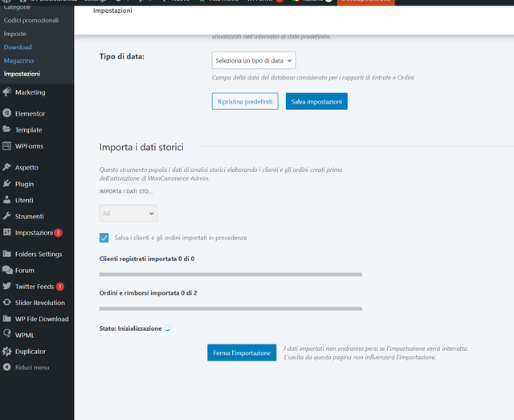Click the Plugin plug icon
Image resolution: width=514 pixels, height=420 pixels.
coord(7,184)
